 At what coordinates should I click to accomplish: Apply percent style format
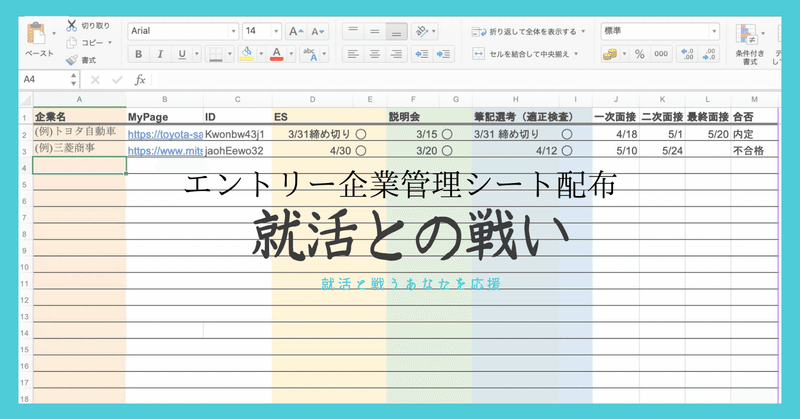coord(639,54)
